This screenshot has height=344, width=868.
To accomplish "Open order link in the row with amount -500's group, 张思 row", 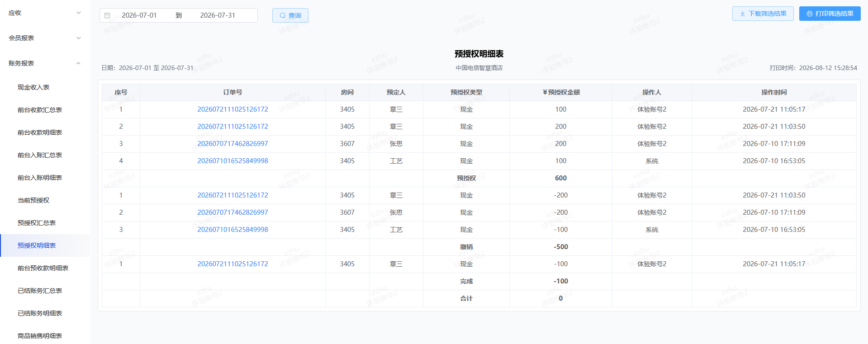I will coord(232,212).
